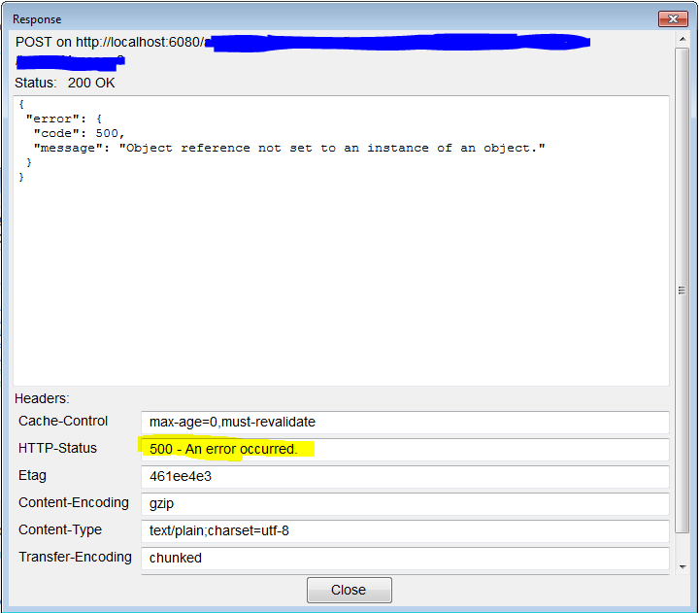Viewport: 700px width, 613px height.
Task: Click the scrollbar down arrow
Action: pos(683,566)
